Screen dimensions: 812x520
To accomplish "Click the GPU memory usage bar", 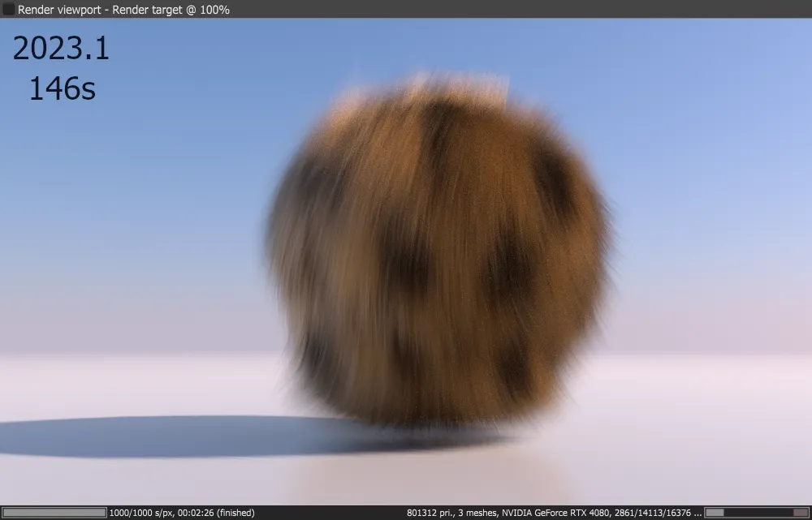I will point(754,513).
